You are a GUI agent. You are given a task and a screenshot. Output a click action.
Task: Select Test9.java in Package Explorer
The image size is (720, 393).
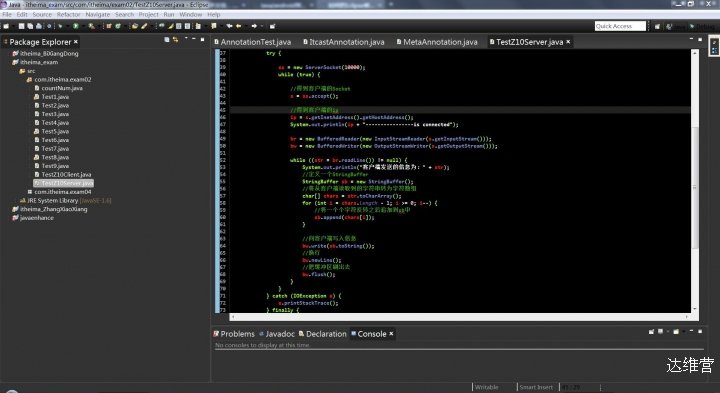(52, 166)
